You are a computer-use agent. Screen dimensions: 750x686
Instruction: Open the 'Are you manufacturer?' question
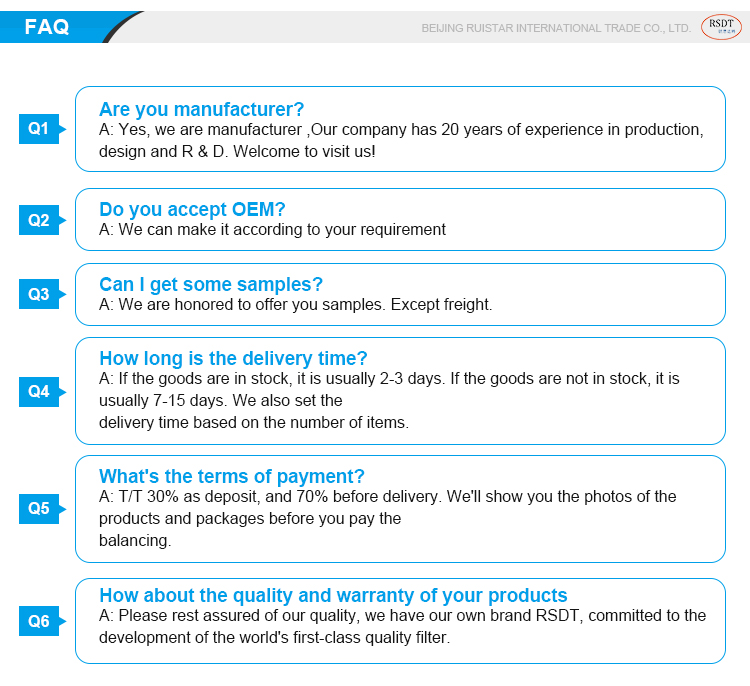[201, 109]
